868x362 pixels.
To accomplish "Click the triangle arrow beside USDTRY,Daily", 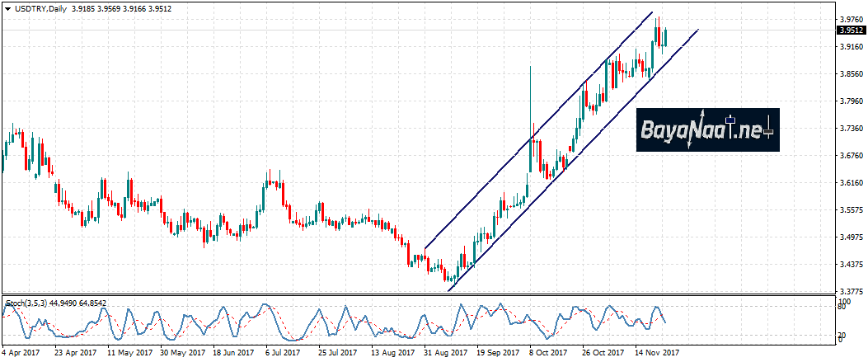I will (x=7, y=7).
